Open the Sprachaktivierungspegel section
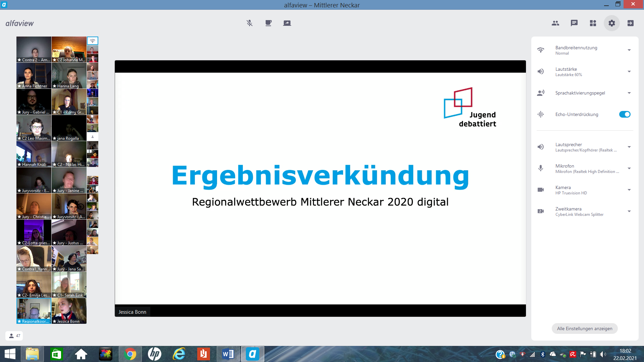Viewport: 644px width, 362px height. click(x=629, y=93)
